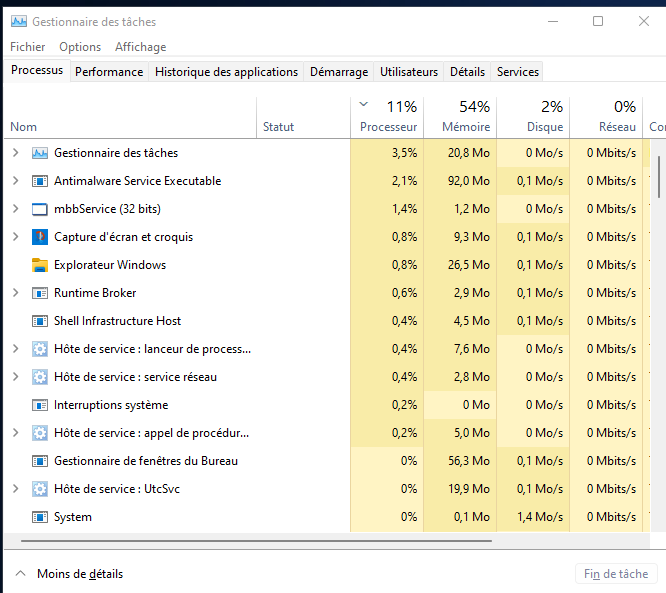Expand Hôte de service lanceur de process row

[16, 349]
